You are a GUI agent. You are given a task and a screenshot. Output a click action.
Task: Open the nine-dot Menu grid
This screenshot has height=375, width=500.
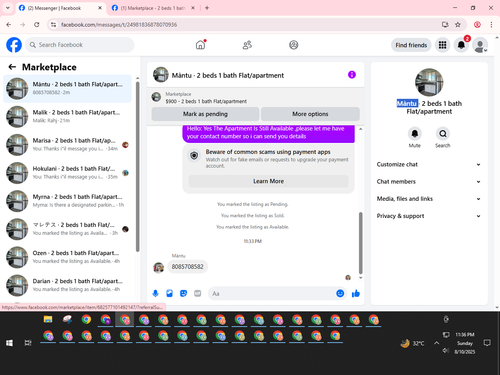[442, 45]
